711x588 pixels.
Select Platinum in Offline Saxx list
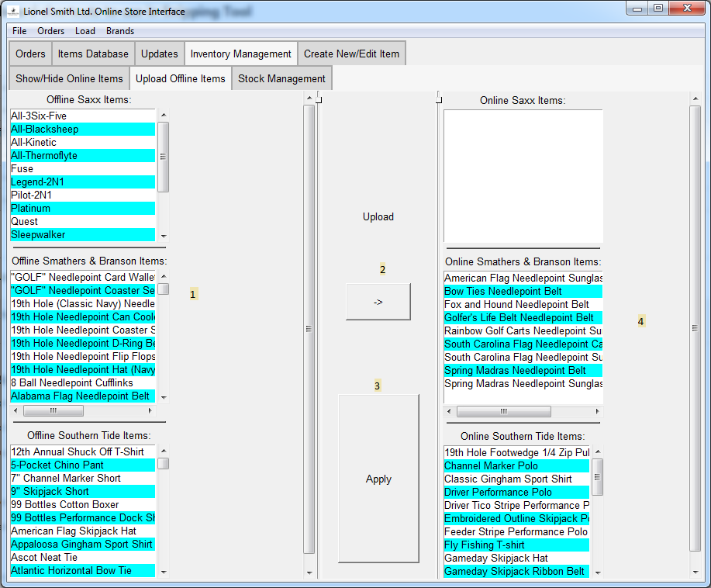(x=82, y=208)
